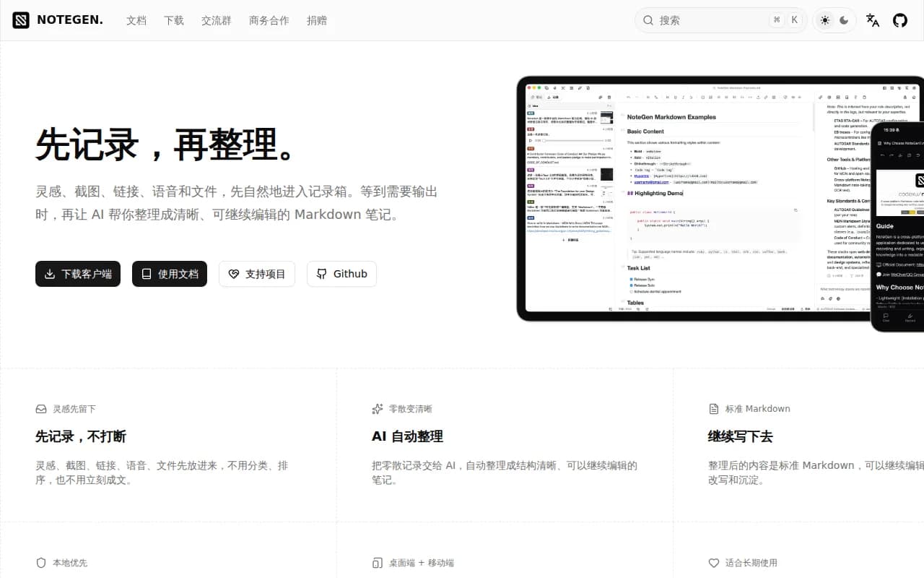
Task: Open the 交流群 nav item
Action: [217, 20]
